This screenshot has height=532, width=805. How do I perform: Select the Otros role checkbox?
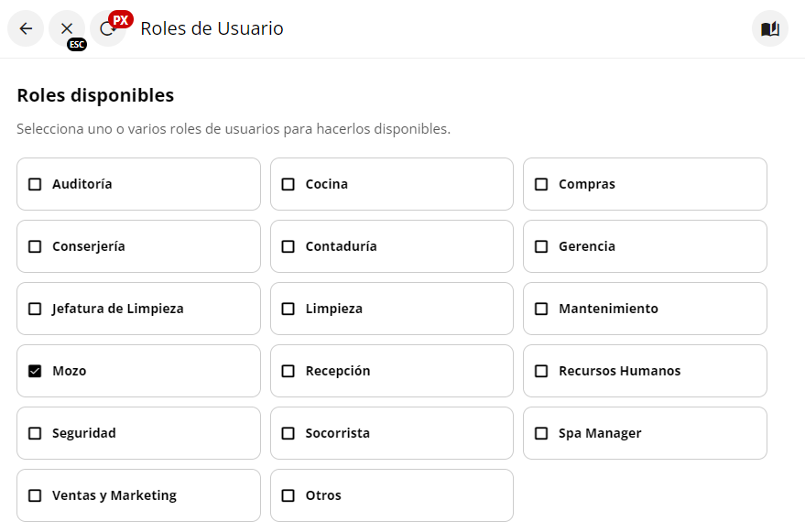click(x=288, y=494)
